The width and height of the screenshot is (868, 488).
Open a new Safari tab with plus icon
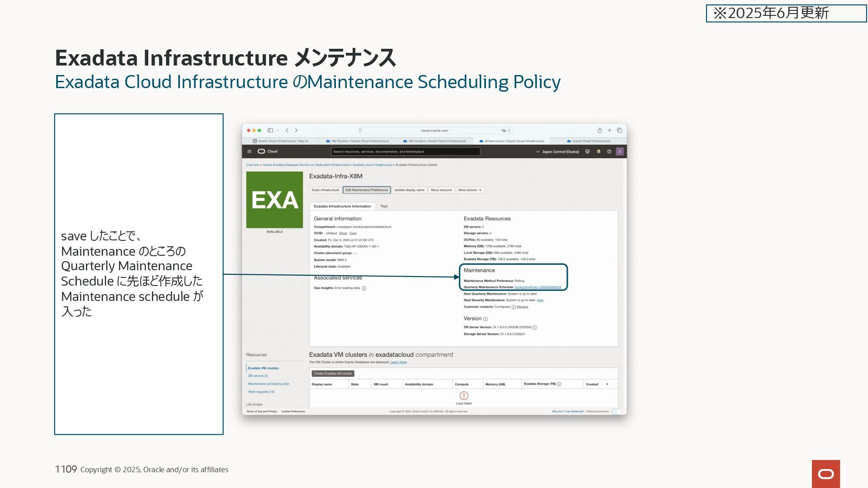[x=609, y=131]
